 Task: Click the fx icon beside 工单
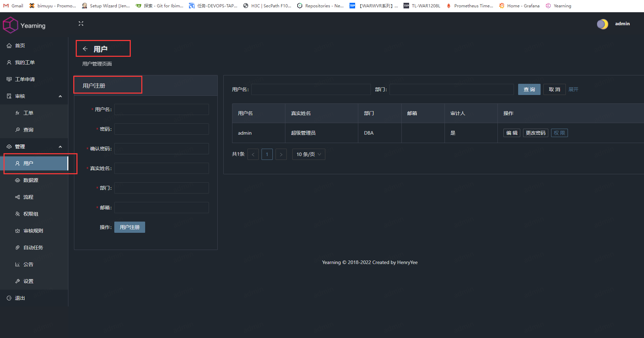pos(18,113)
